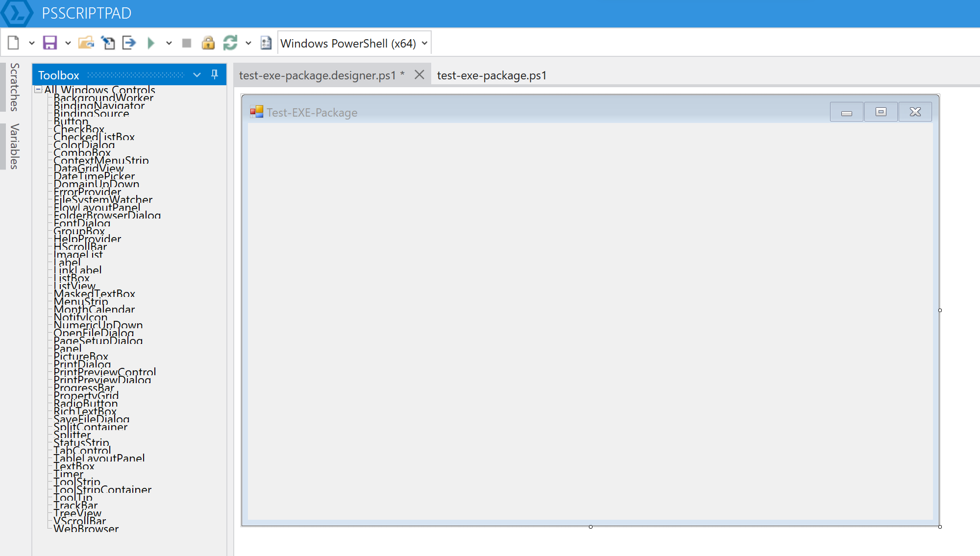This screenshot has height=556, width=980.
Task: Run the PowerShell script
Action: coord(151,43)
